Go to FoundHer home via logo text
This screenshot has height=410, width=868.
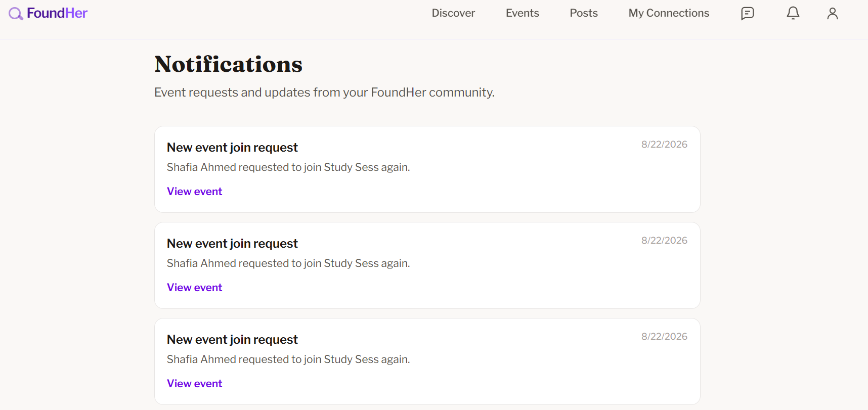click(x=57, y=13)
